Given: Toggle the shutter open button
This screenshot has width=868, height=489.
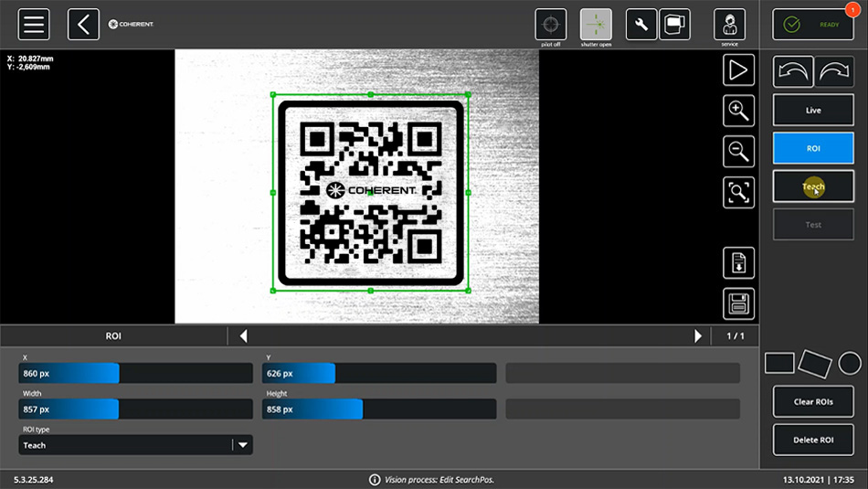Looking at the screenshot, I should point(596,25).
